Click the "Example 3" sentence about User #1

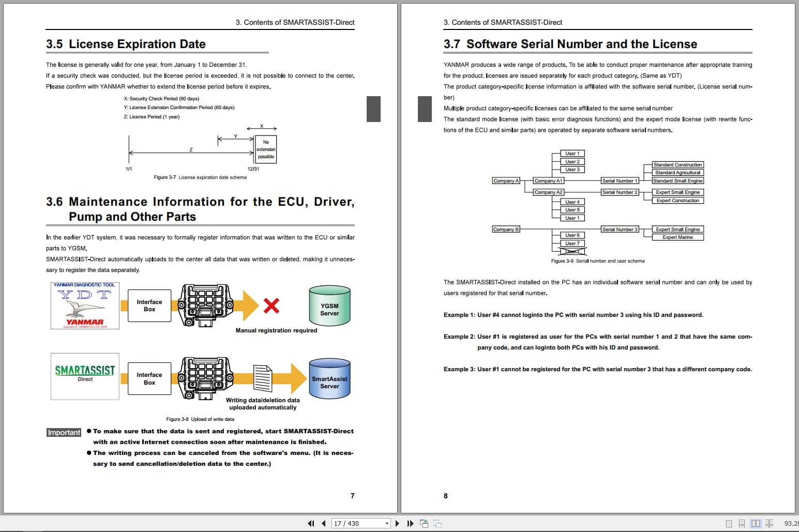598,369
